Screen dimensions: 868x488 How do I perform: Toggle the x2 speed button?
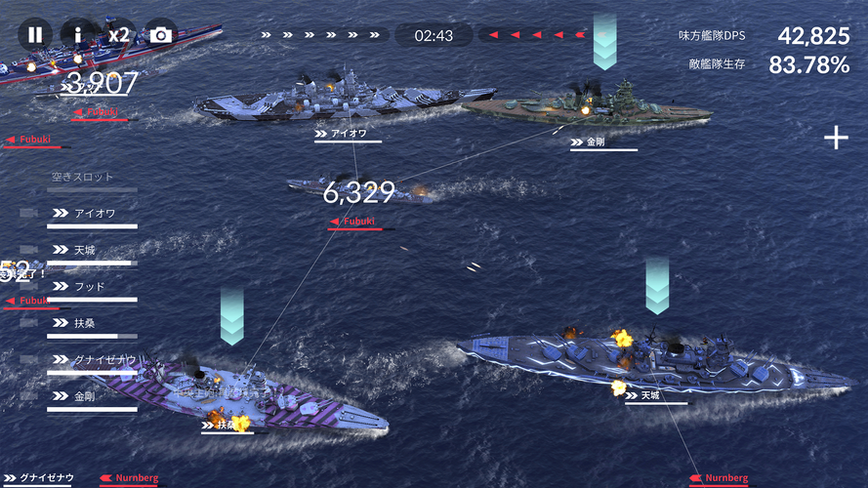click(118, 35)
